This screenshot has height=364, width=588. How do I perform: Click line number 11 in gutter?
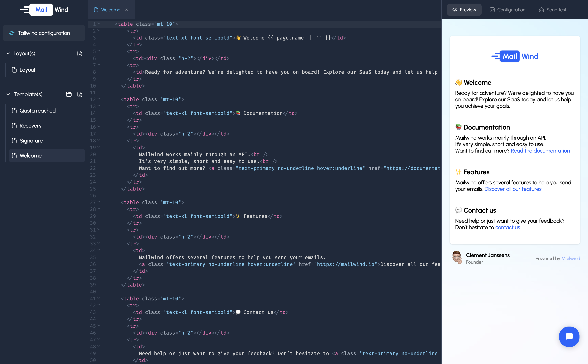[93, 93]
